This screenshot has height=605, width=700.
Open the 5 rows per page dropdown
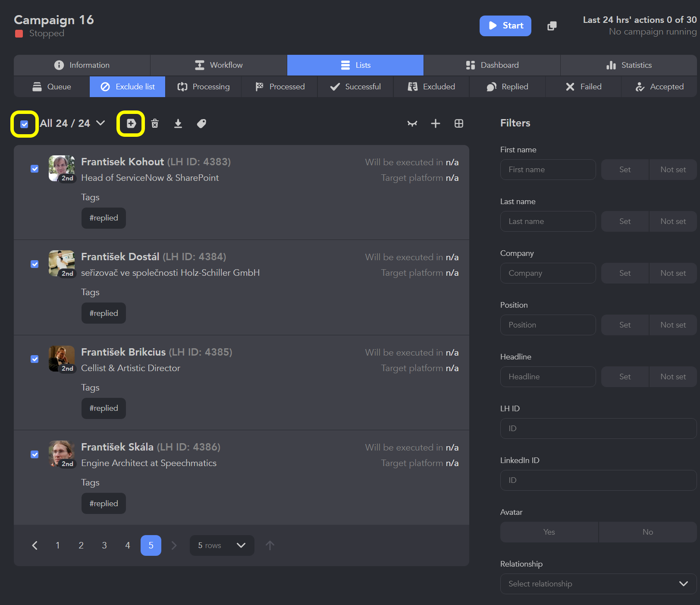click(222, 545)
